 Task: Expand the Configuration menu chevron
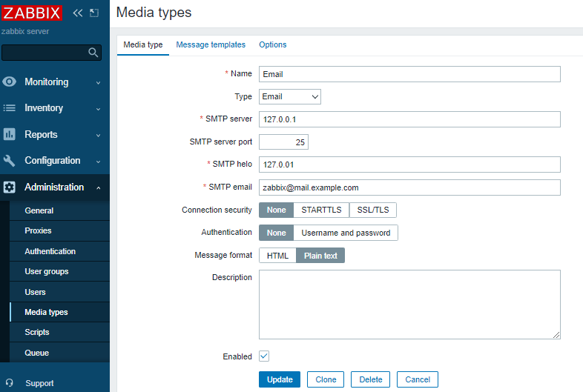point(98,162)
